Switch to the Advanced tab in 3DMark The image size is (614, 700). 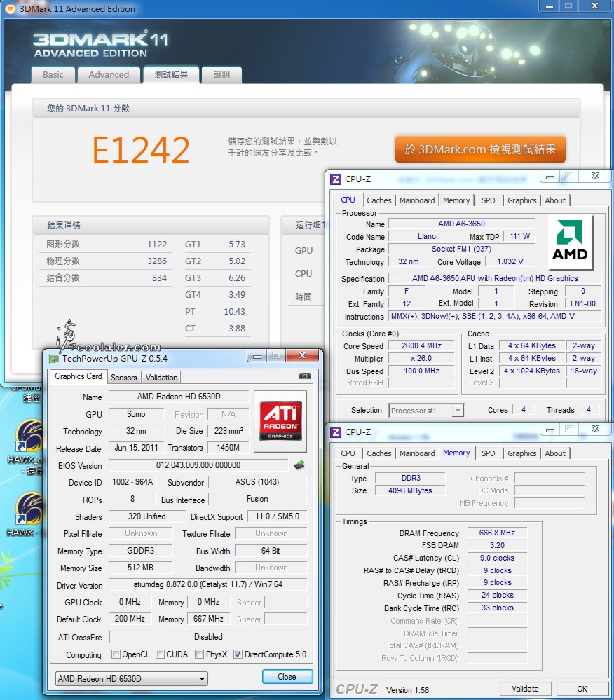(x=109, y=75)
